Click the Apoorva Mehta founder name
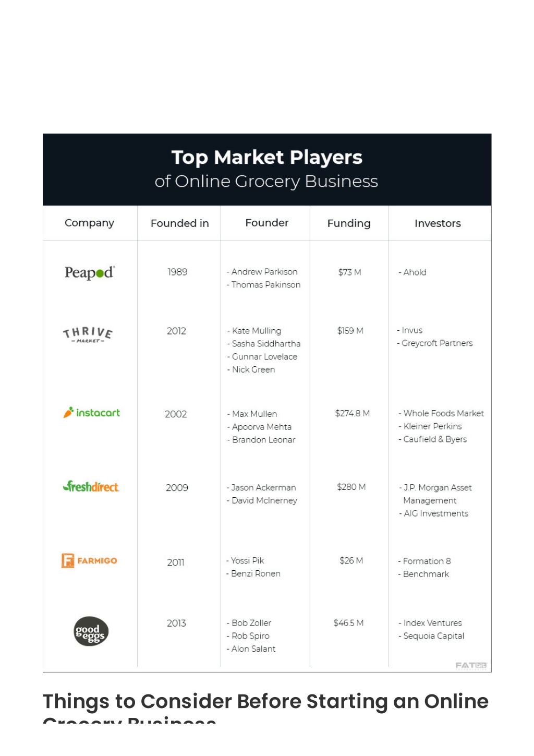Viewport: 534px width, 756px height. click(262, 427)
